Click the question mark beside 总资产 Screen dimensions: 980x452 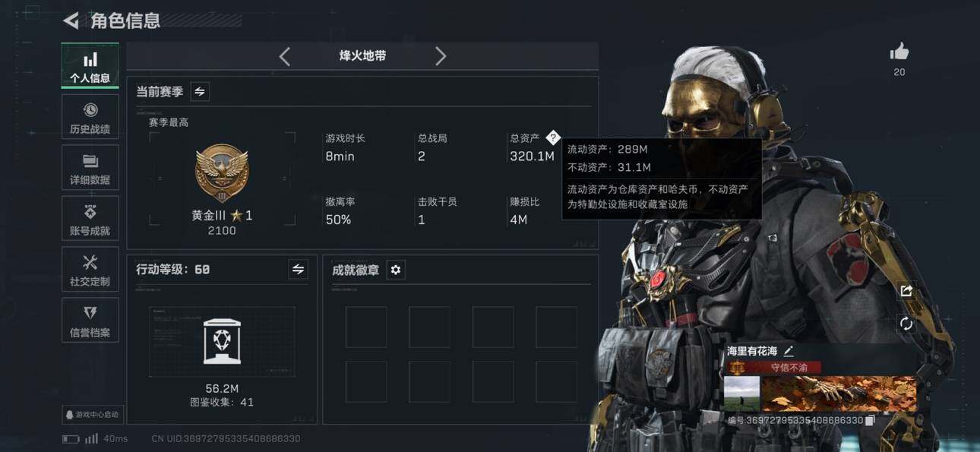click(x=553, y=137)
